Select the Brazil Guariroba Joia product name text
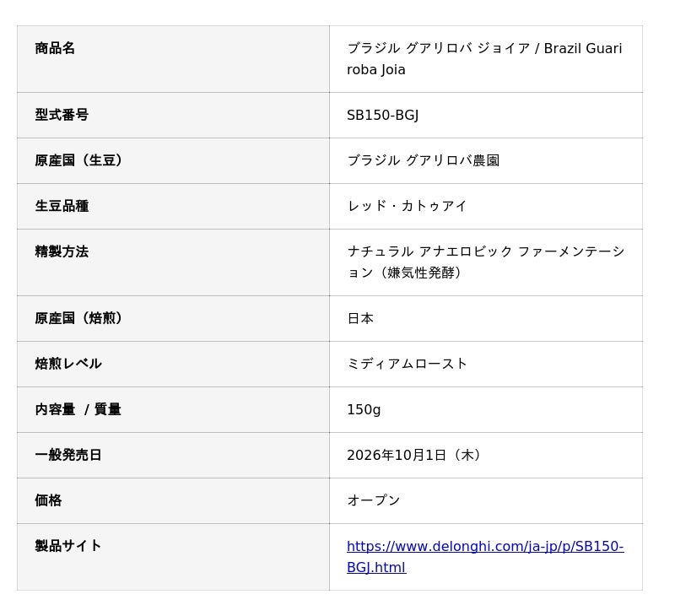 (484, 59)
